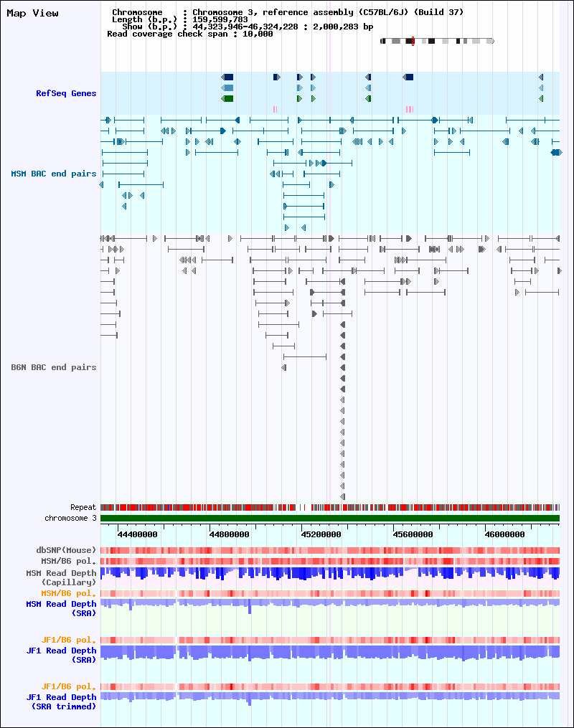574x728 pixels.
Task: Click the gray "MSM/B6 pol." label
Action: click(69, 561)
